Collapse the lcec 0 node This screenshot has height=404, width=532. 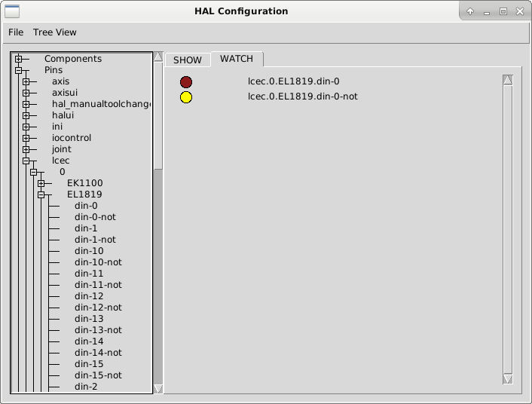pos(33,172)
